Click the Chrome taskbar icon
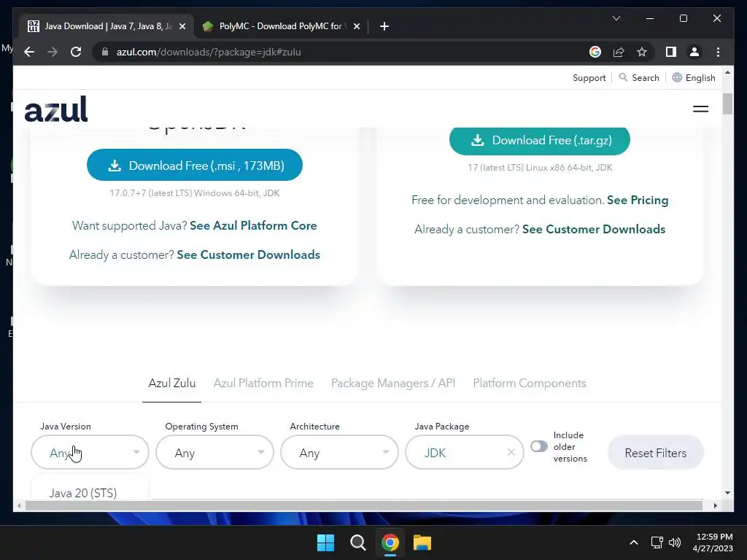The image size is (747, 560). coord(390,542)
